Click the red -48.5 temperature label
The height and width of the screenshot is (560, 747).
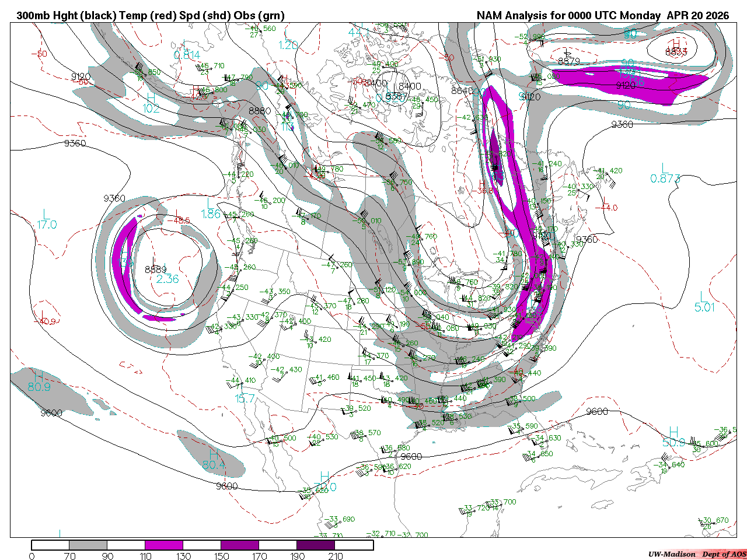point(179,220)
